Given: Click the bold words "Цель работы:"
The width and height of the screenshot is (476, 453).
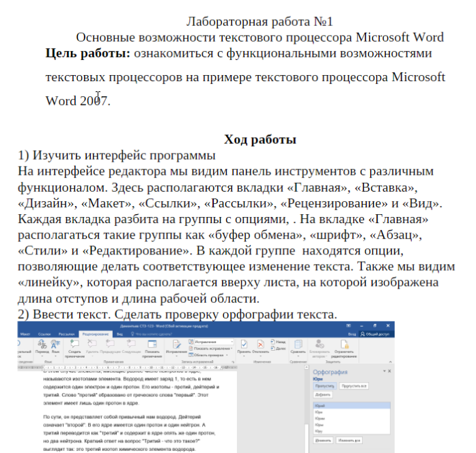Looking at the screenshot, I should click(87, 53).
